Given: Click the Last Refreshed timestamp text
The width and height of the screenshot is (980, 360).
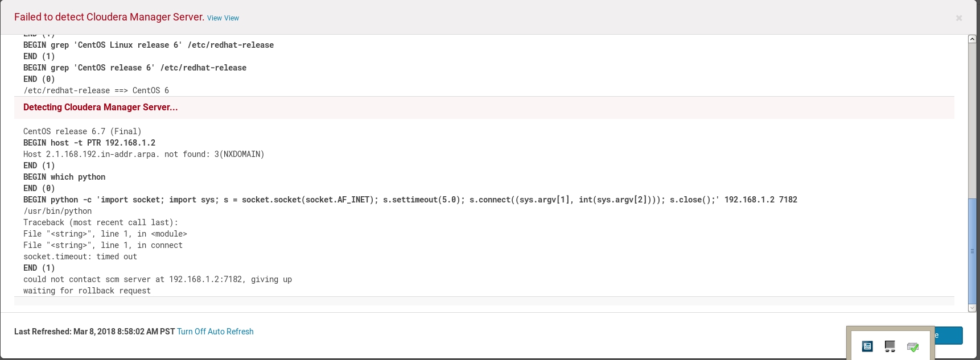Looking at the screenshot, I should pos(94,332).
